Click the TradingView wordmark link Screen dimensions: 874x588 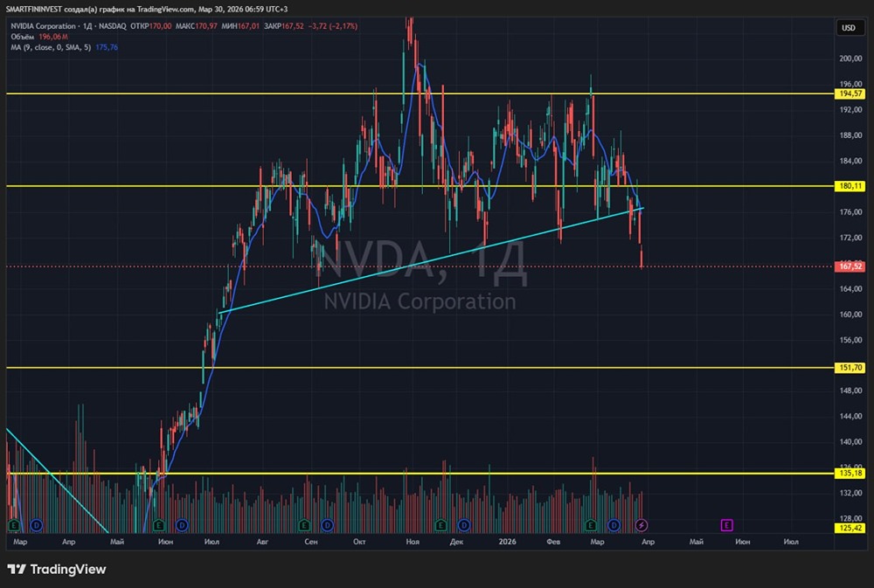(68, 569)
